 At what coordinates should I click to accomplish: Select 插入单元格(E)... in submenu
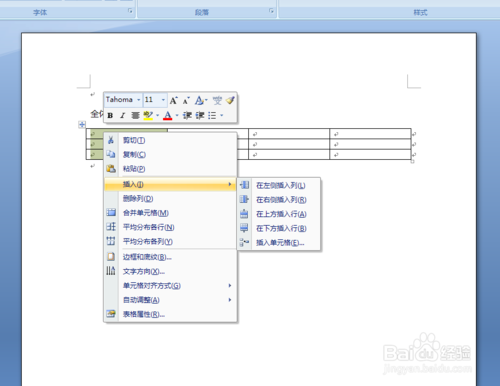click(279, 243)
